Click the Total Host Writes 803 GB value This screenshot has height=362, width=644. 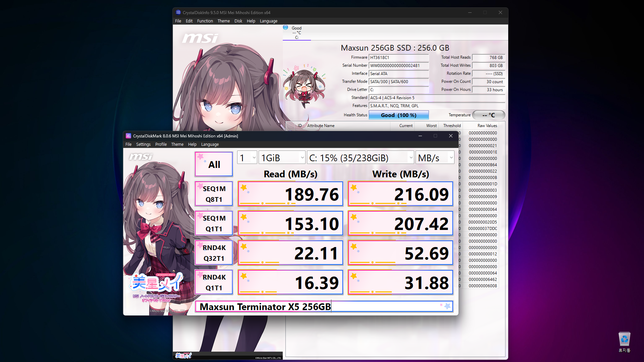pyautogui.click(x=488, y=65)
